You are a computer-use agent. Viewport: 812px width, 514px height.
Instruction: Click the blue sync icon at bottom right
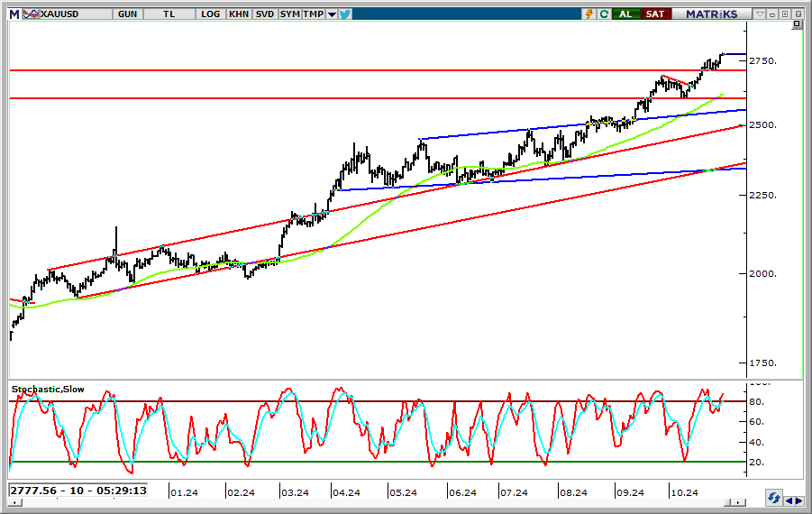coord(773,498)
